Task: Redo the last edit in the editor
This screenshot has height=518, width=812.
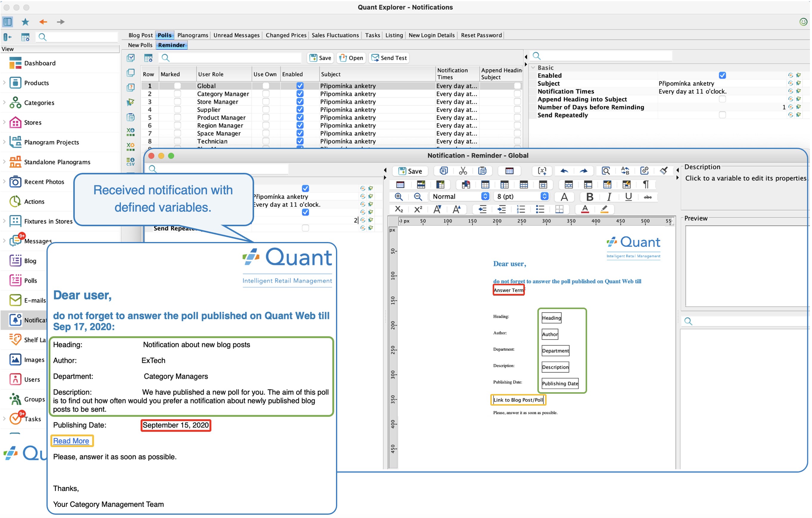Action: tap(584, 171)
